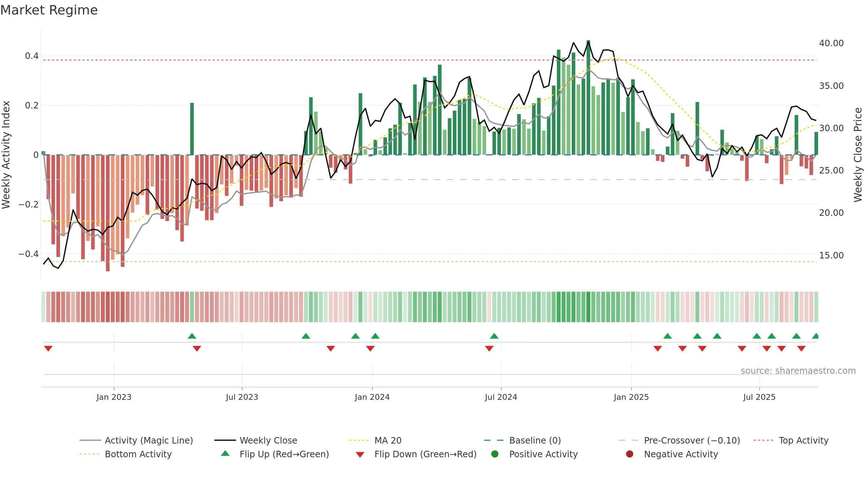The image size is (868, 488).
Task: Click the 0.2 activity axis tick
Action: coord(31,106)
